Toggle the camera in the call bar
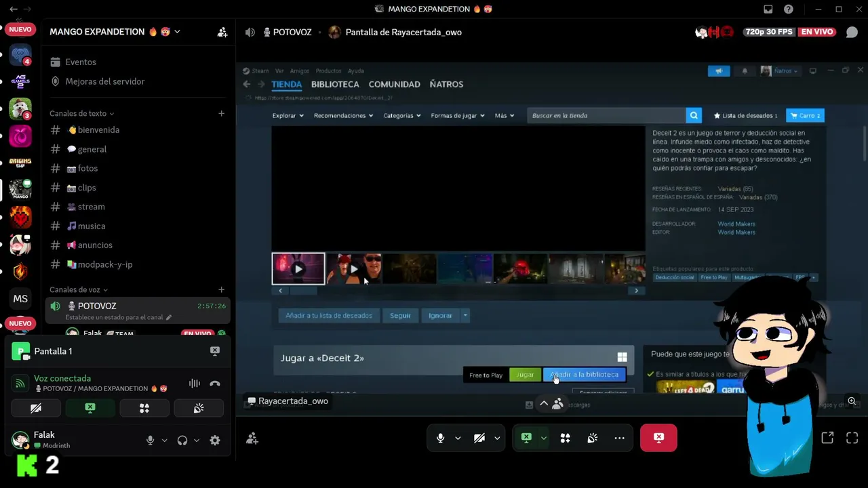The height and width of the screenshot is (488, 868). click(x=479, y=438)
